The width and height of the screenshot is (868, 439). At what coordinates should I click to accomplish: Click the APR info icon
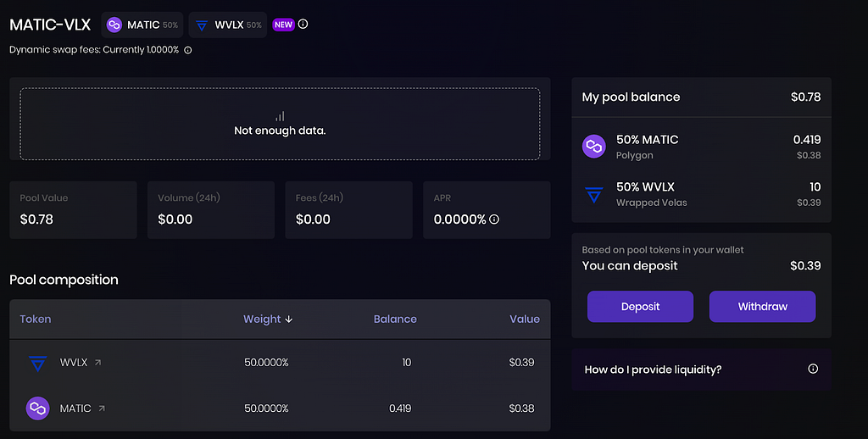tap(494, 219)
